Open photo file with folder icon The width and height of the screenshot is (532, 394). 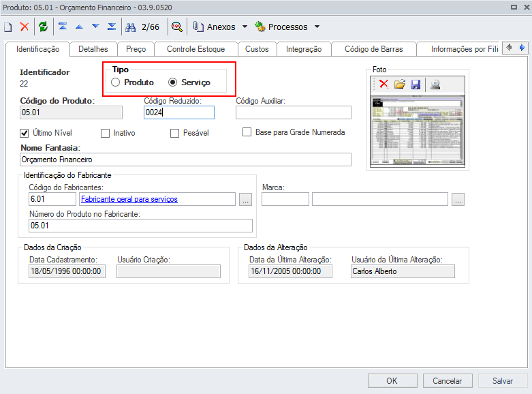[400, 84]
